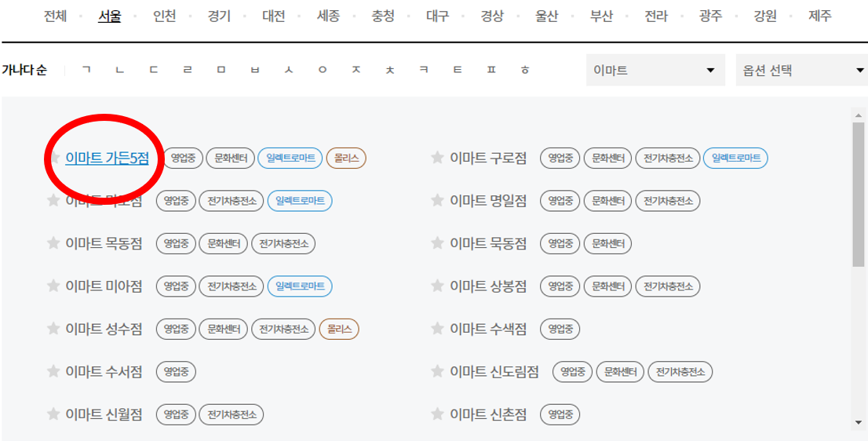Choose the 울산 region tab
The width and height of the screenshot is (868, 441).
pos(547,16)
